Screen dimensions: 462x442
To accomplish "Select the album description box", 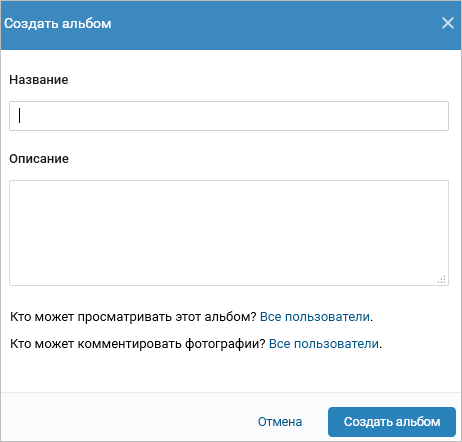I will pyautogui.click(x=229, y=233).
